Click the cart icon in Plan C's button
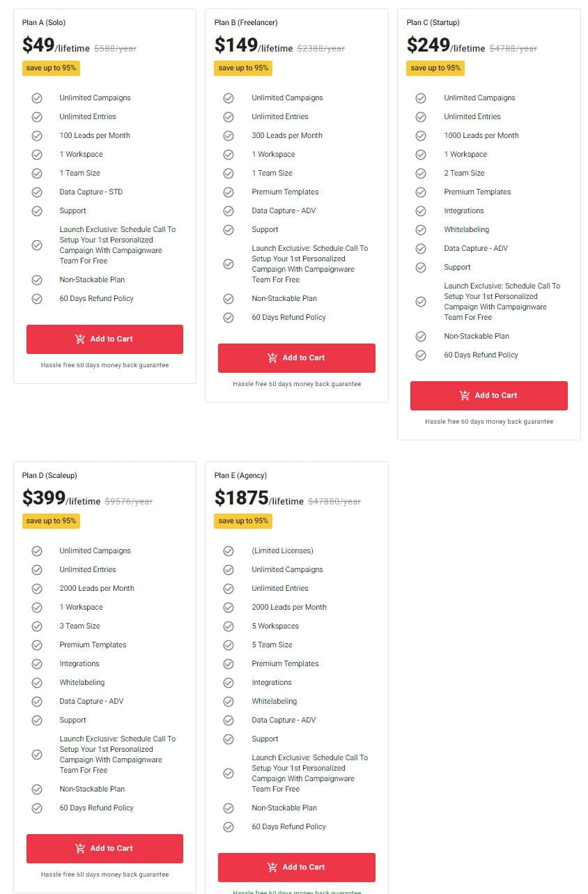Image resolution: width=588 pixels, height=894 pixels. tap(465, 396)
